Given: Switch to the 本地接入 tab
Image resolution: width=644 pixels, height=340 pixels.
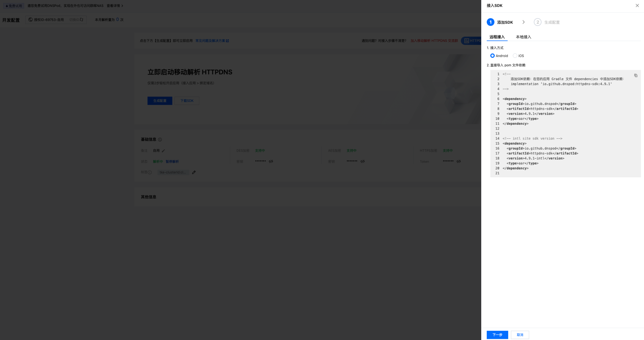Looking at the screenshot, I should point(523,37).
